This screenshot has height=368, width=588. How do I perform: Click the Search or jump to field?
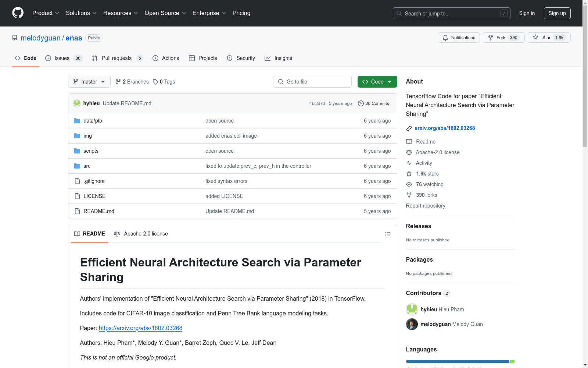click(x=452, y=13)
